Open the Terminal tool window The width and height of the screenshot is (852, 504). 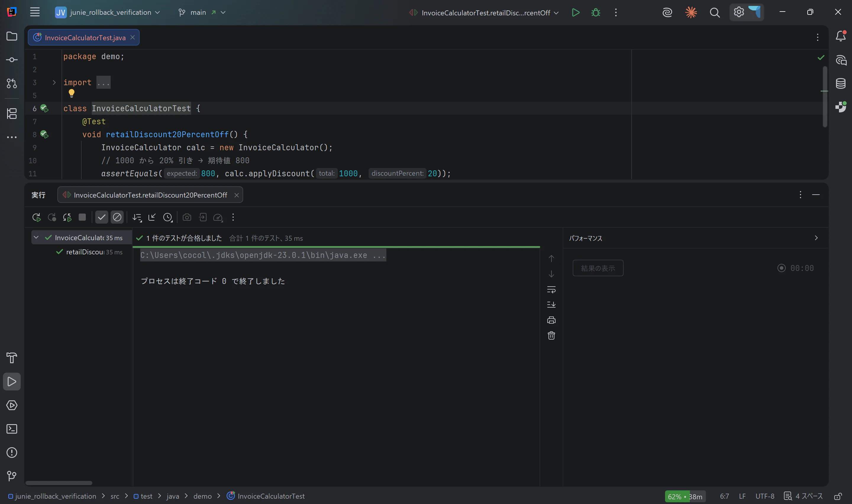(x=12, y=429)
